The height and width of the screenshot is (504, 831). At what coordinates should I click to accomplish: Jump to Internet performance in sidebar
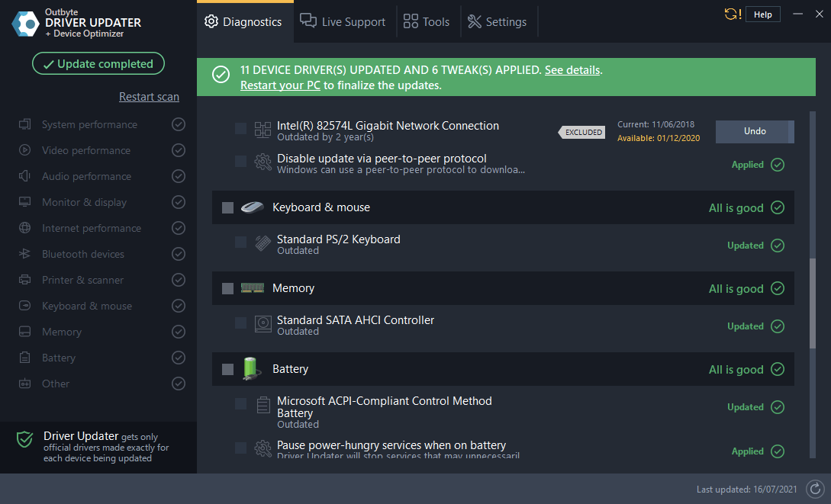coord(91,228)
